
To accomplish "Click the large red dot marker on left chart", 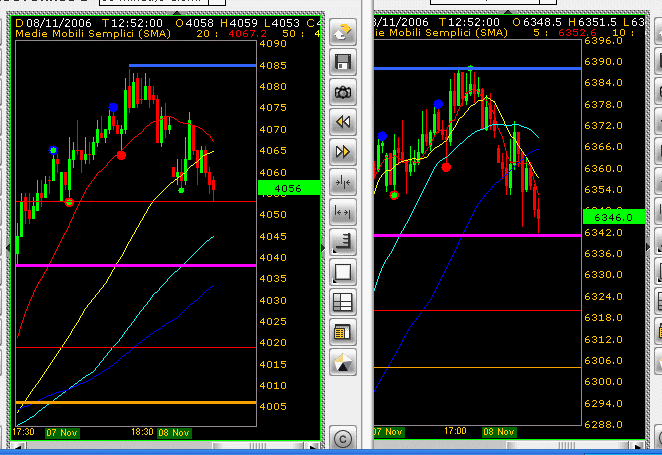I will click(121, 155).
